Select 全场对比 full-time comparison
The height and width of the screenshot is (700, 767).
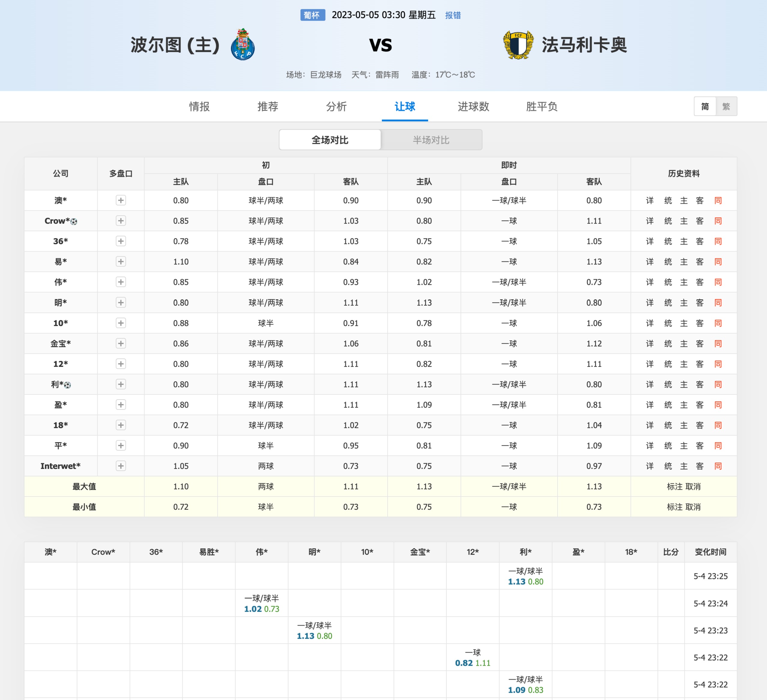(330, 140)
